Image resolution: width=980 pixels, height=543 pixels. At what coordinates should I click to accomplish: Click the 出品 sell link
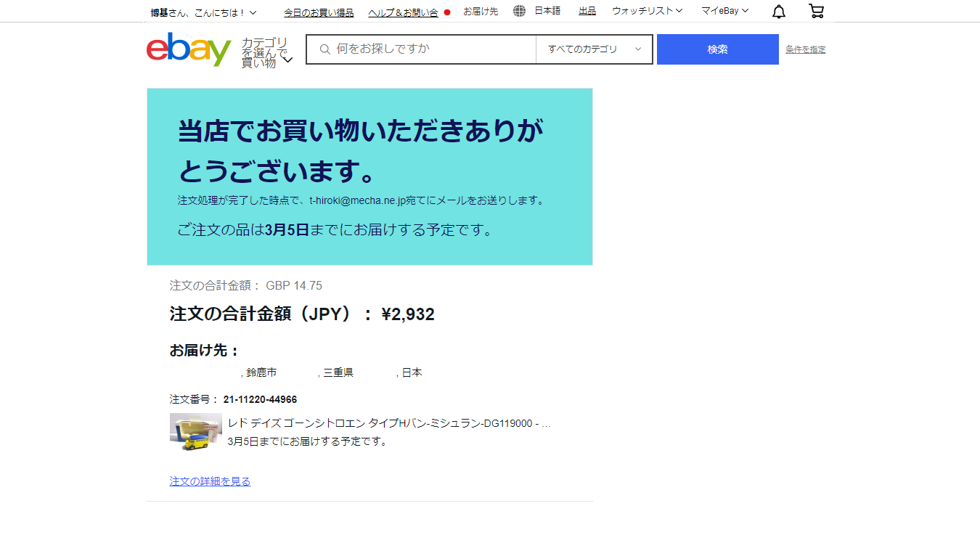coord(587,11)
